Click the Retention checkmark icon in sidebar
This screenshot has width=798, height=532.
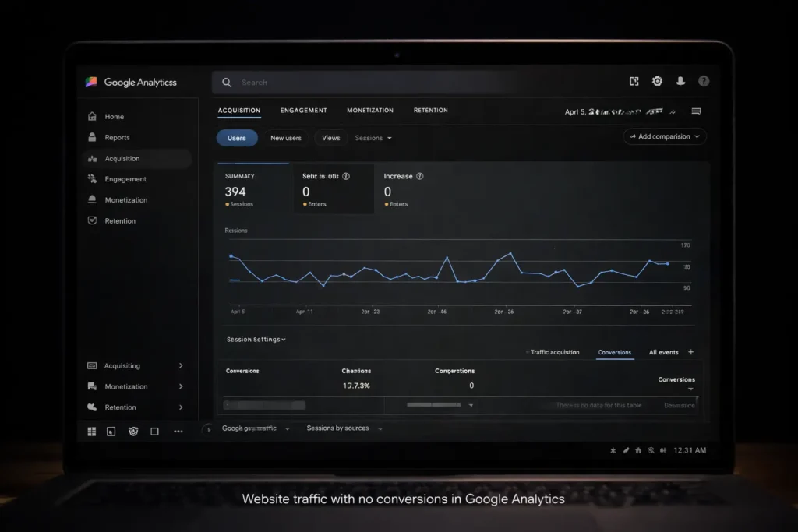[x=92, y=221]
